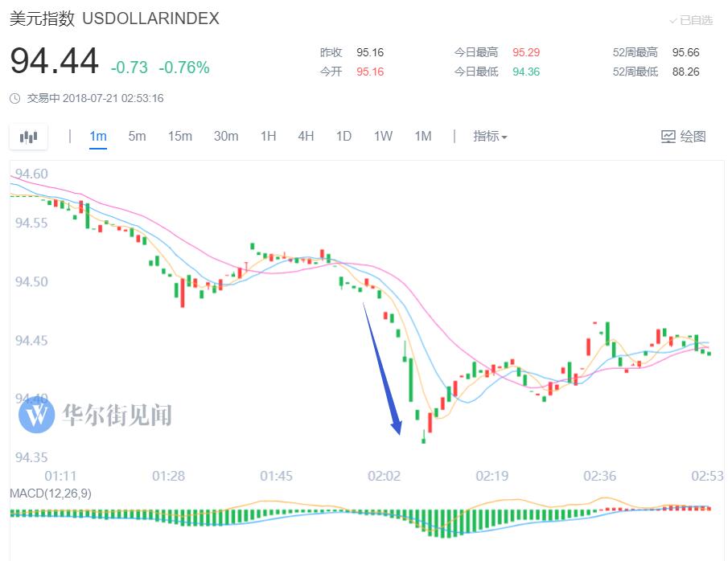The width and height of the screenshot is (728, 561).
Task: Click today's high value 95.29
Action: (526, 52)
